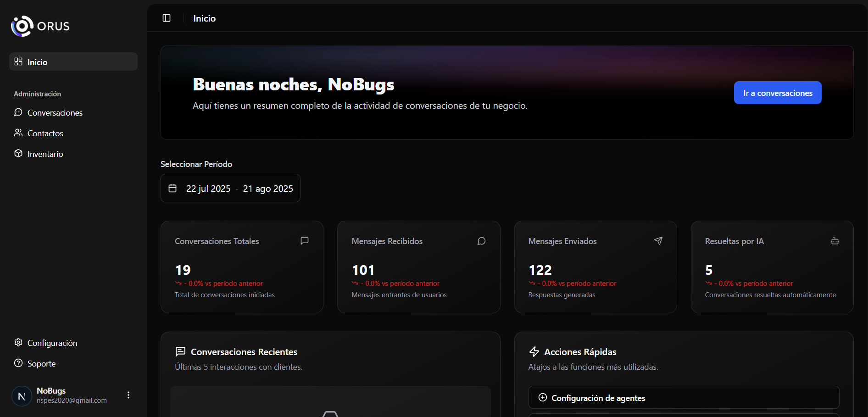The width and height of the screenshot is (868, 417).
Task: Expand the user account options menu
Action: (128, 395)
